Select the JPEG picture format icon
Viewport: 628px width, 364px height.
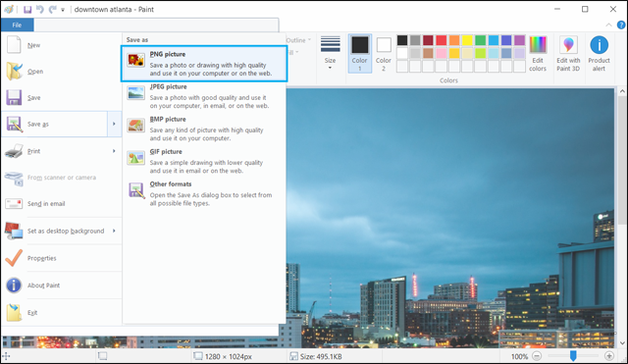tap(135, 93)
